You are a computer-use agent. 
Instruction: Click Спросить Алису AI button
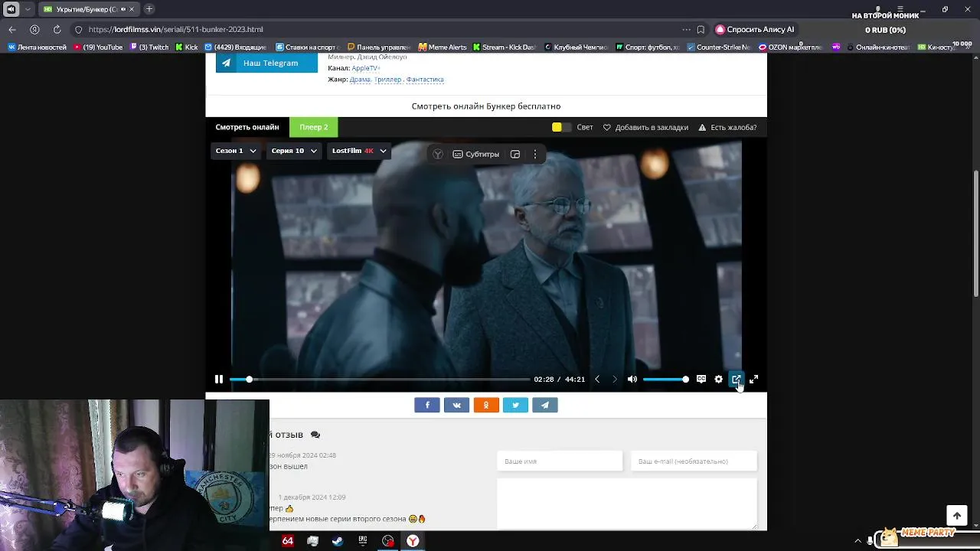(755, 29)
